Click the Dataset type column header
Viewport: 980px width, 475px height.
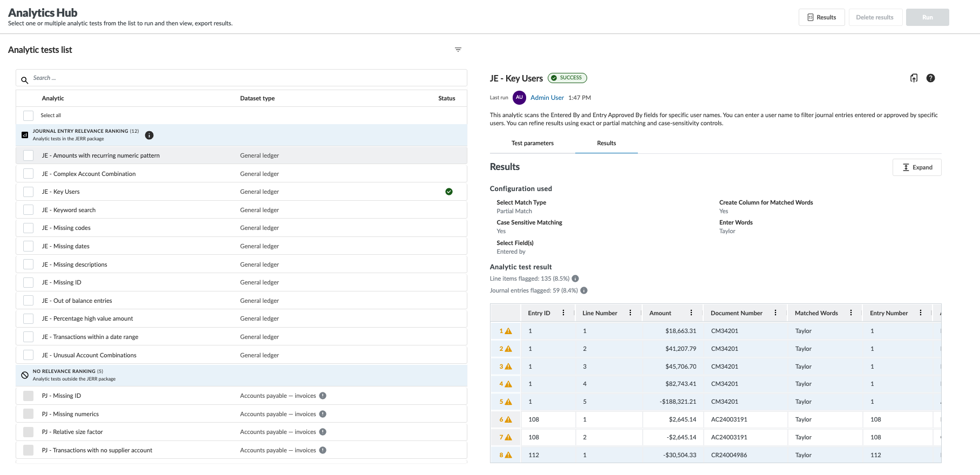coord(257,98)
